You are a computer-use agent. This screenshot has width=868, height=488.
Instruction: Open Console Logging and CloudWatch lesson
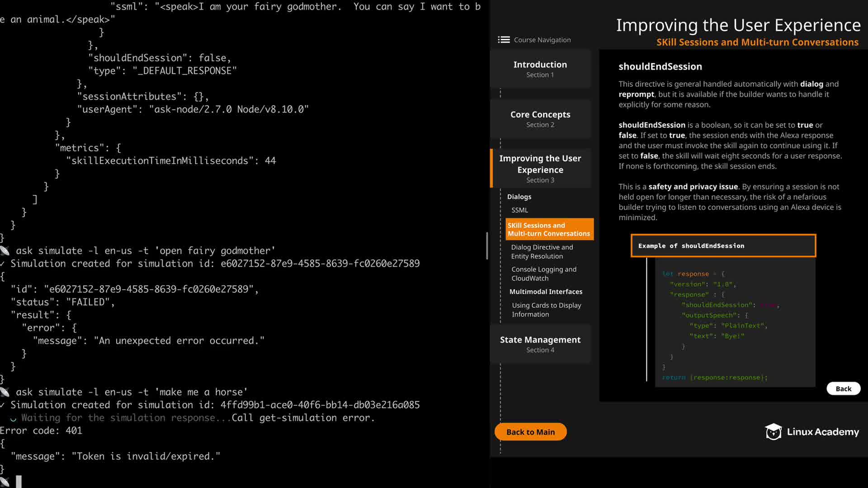point(543,274)
